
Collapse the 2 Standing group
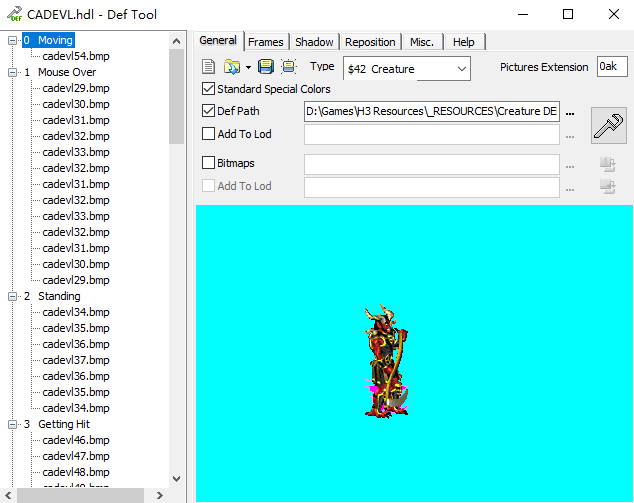(13, 296)
